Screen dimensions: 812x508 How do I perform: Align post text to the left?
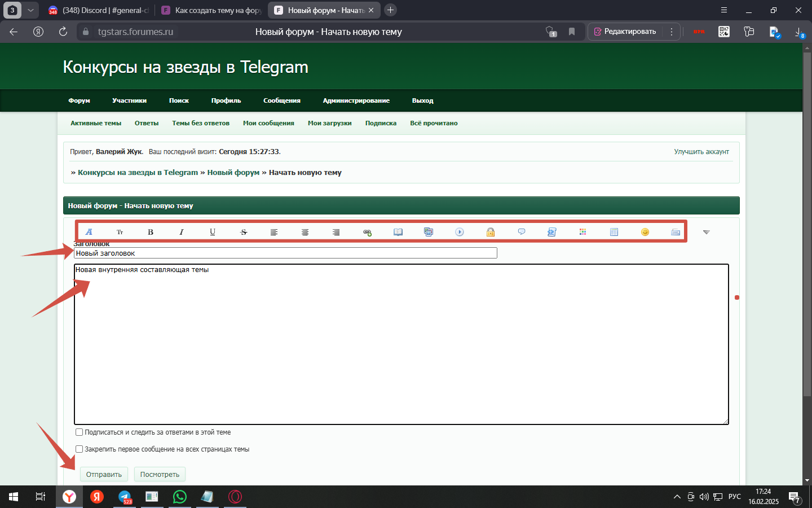274,232
